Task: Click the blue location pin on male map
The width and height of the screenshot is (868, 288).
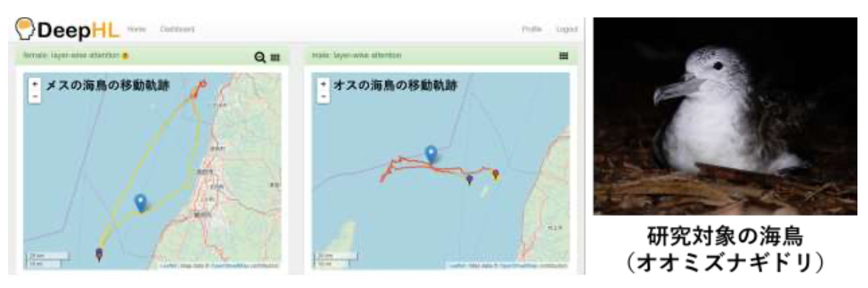Action: 431,154
